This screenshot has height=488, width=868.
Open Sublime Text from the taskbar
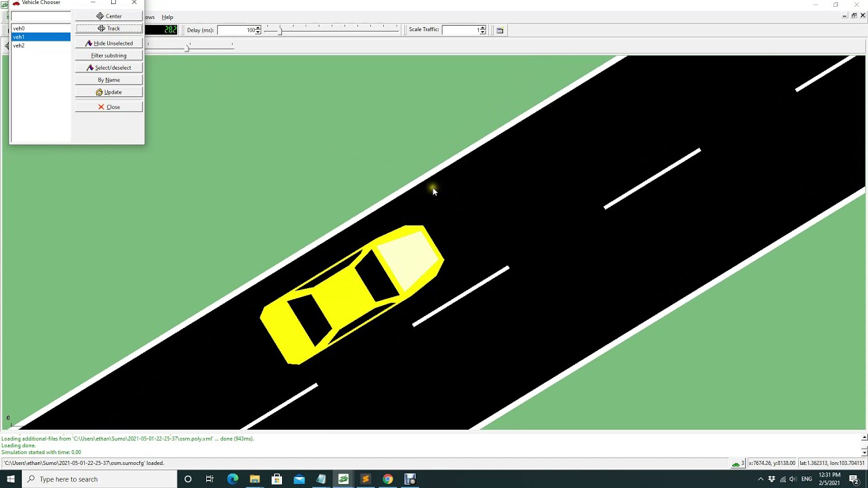pyautogui.click(x=366, y=479)
